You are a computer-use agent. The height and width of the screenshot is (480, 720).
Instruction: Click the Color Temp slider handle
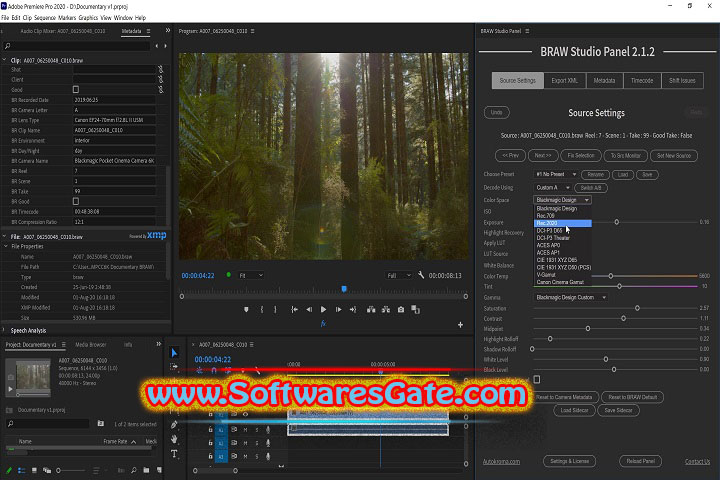point(611,276)
